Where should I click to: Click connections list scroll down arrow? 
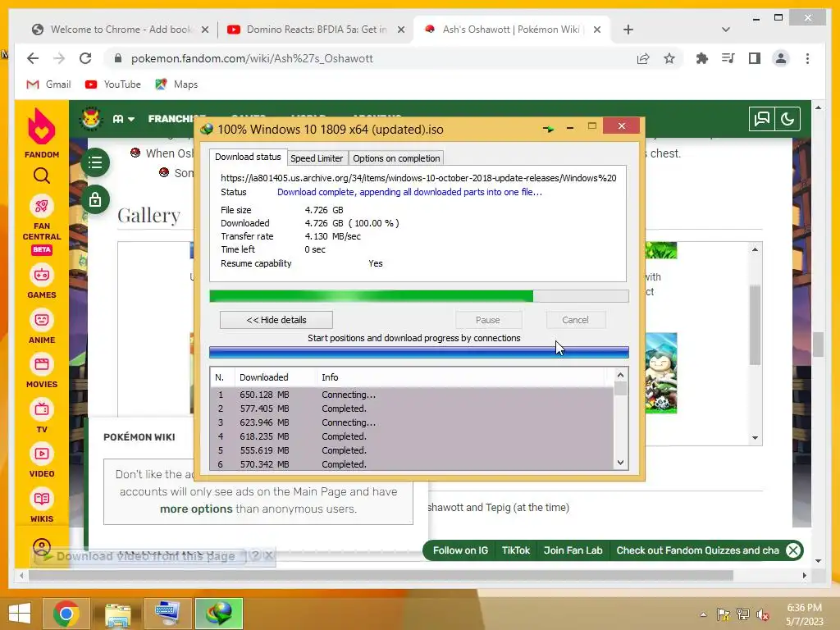click(x=621, y=463)
